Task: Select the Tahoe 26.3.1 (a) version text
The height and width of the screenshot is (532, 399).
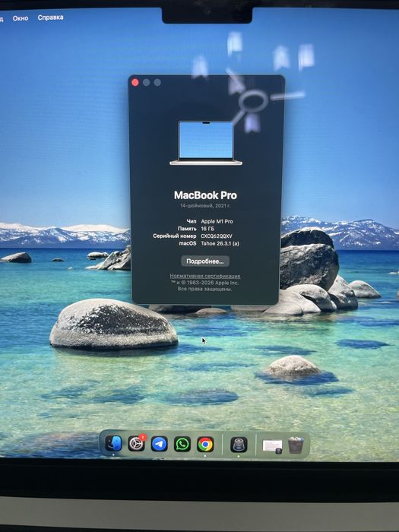Action: 220,243
